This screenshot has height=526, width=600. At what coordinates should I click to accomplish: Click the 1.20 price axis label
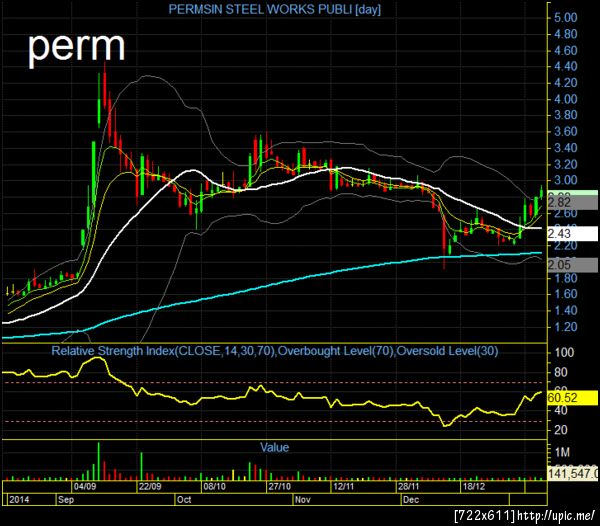point(565,327)
